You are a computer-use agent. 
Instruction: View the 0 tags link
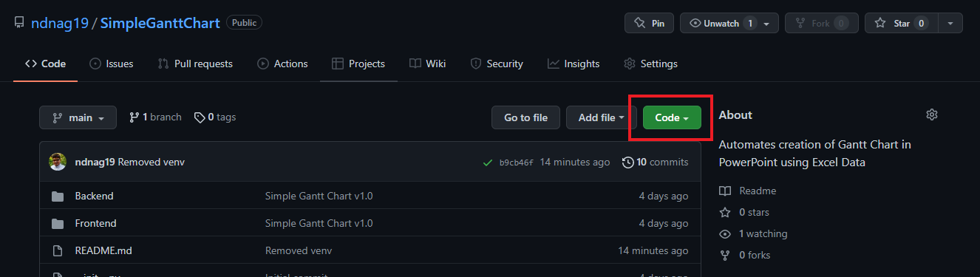(215, 117)
